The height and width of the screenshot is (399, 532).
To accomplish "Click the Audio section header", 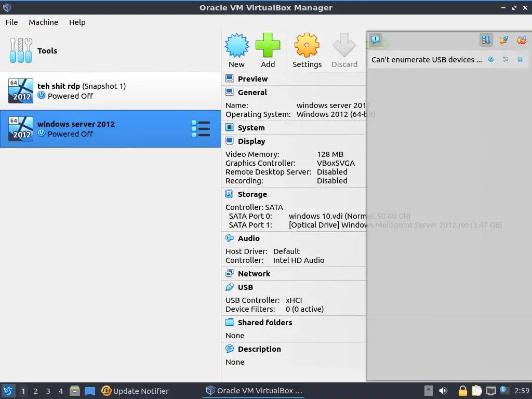I will (x=249, y=238).
